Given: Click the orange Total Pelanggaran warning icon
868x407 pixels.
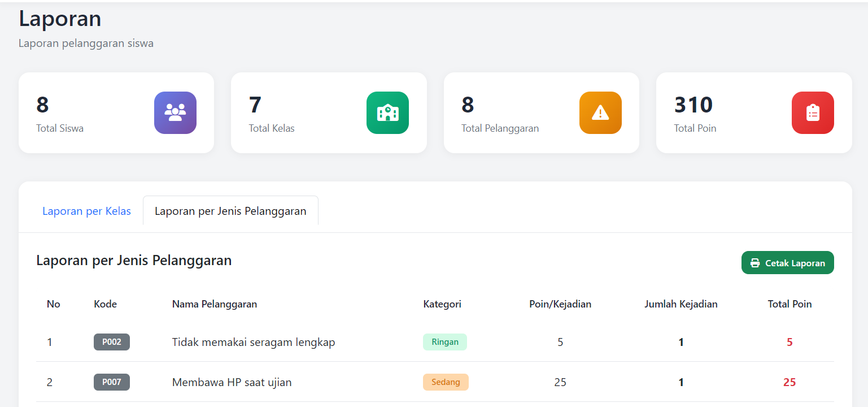Looking at the screenshot, I should 600,112.
